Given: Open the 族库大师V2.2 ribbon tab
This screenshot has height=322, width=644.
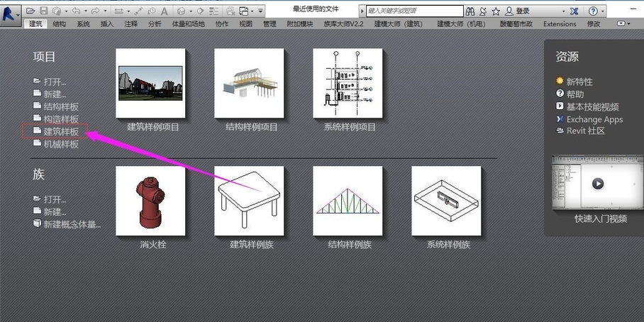Looking at the screenshot, I should (x=344, y=24).
